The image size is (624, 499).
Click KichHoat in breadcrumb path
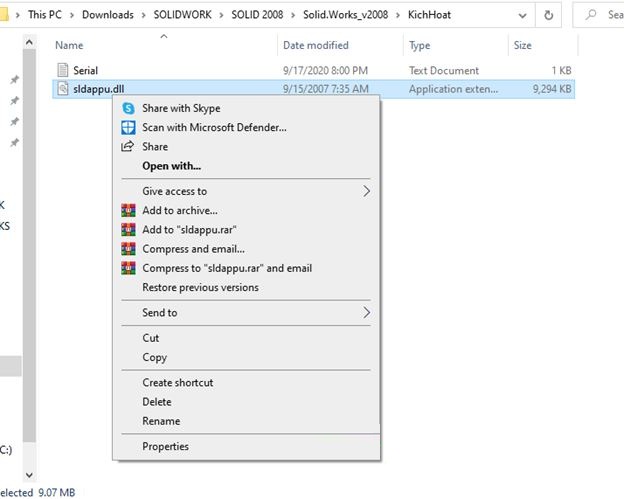[x=429, y=15]
